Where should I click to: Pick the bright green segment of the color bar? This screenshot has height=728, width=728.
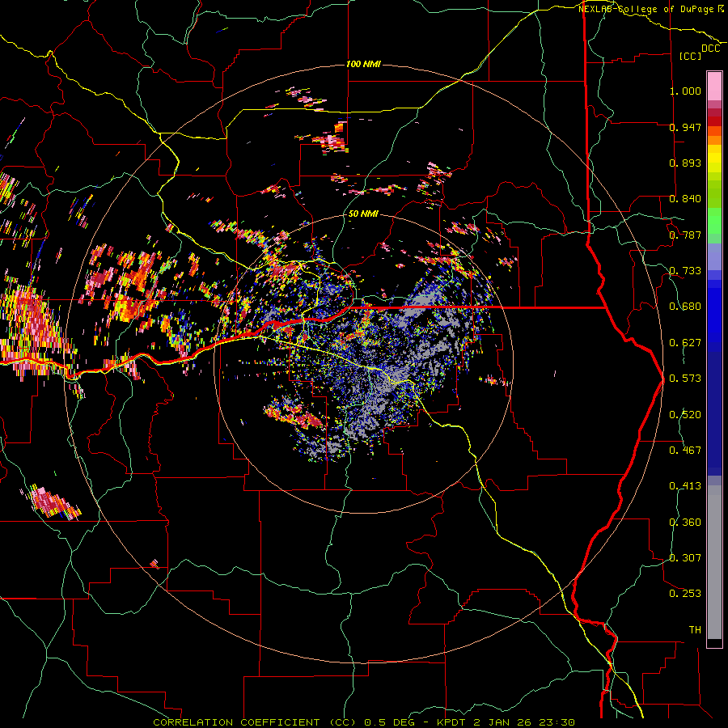714,221
